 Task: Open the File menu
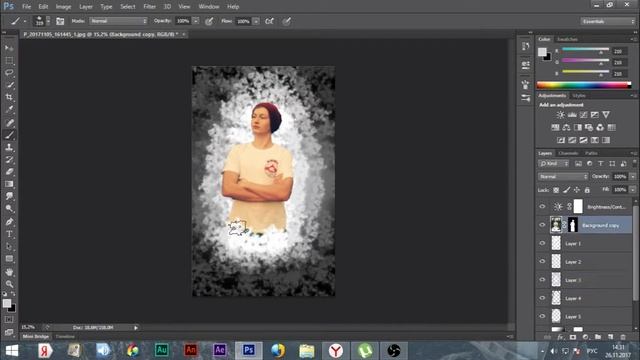[x=27, y=7]
